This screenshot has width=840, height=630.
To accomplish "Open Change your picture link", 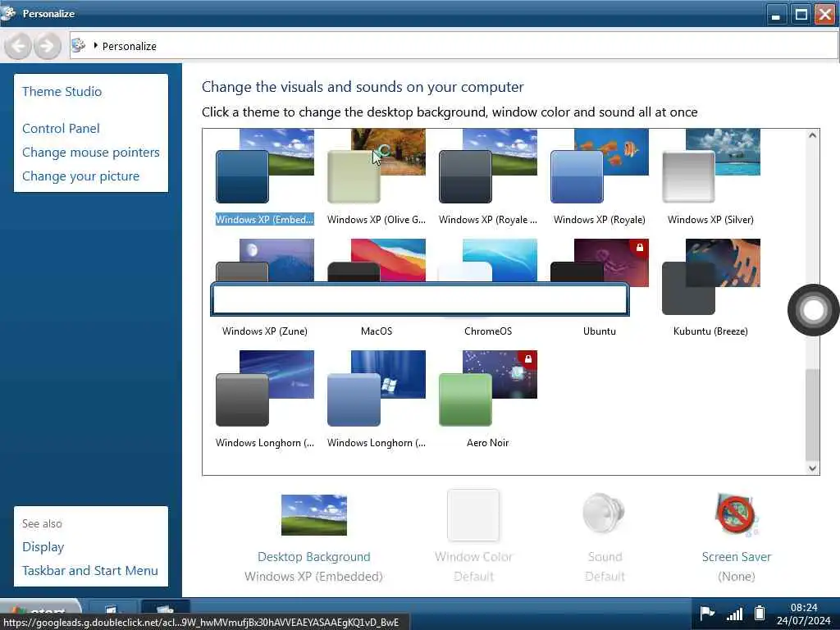I will (x=80, y=176).
